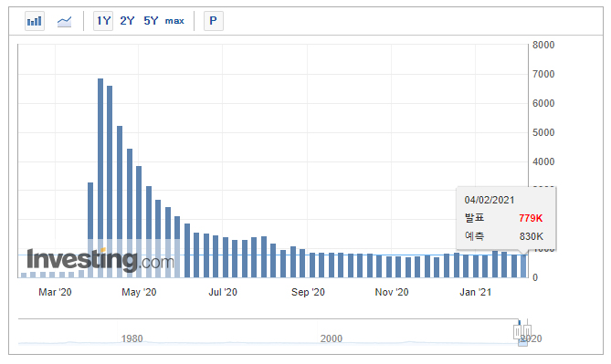Click the forecast value 830K
The image size is (611, 364).
532,236
